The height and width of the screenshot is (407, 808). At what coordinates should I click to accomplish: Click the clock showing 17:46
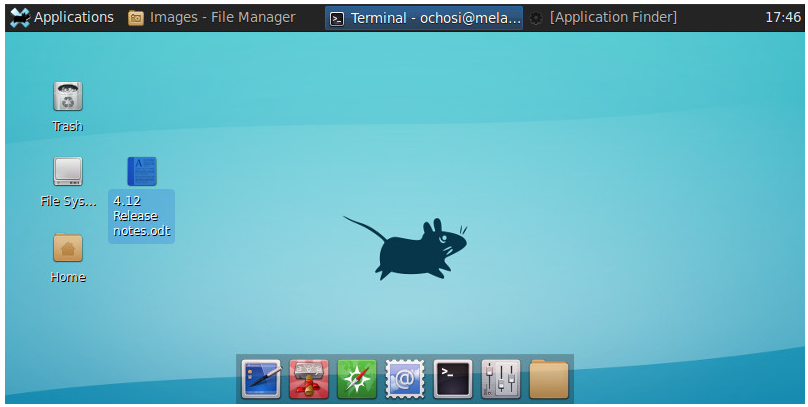[x=783, y=18]
